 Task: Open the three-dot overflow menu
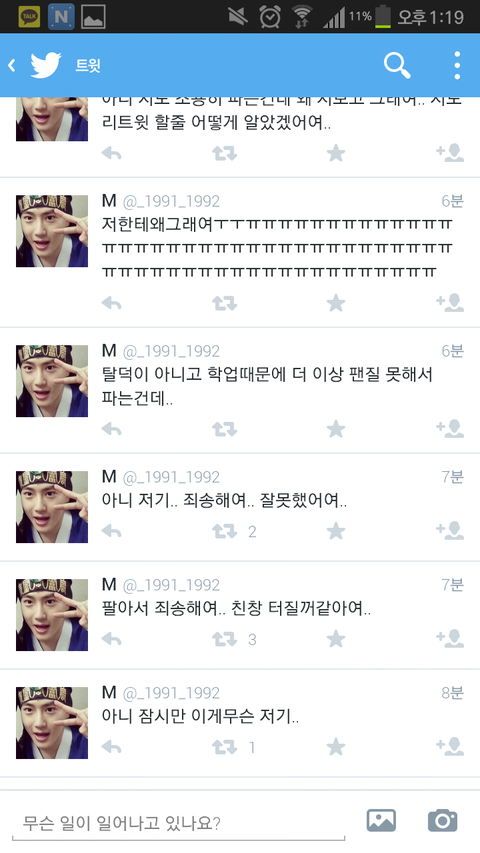point(457,65)
